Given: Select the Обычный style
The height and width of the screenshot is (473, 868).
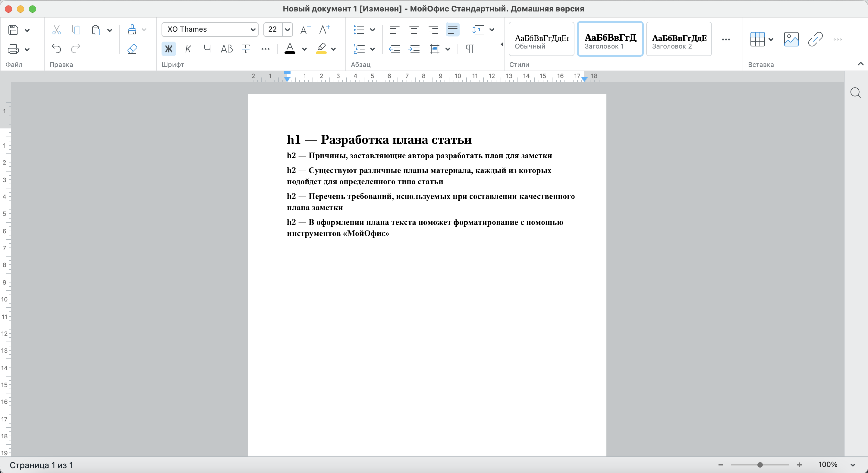Looking at the screenshot, I should (541, 39).
